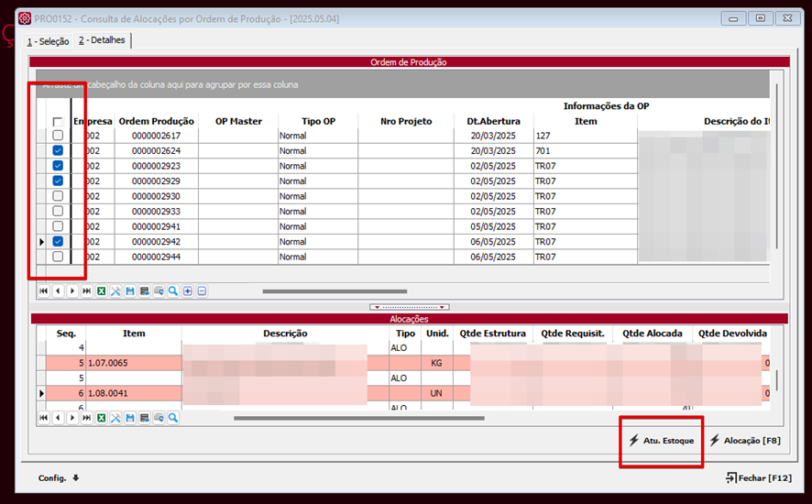
Task: Click the Atu. Estoque button
Action: (662, 440)
